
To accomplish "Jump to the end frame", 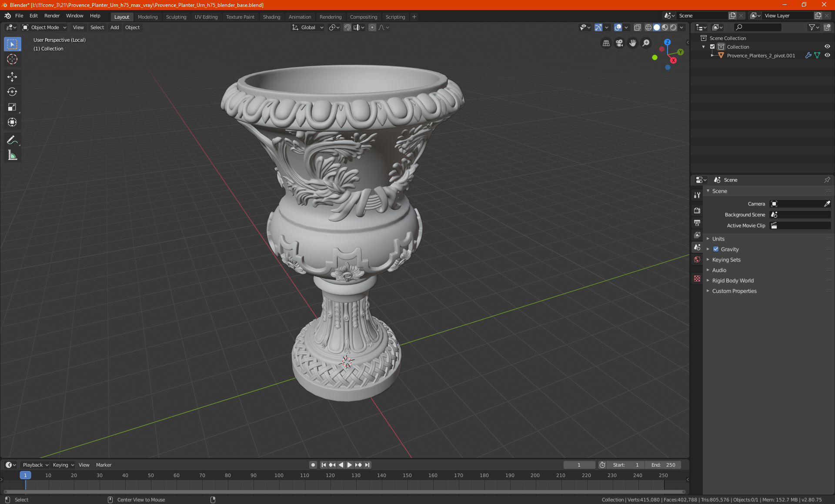I will (367, 465).
